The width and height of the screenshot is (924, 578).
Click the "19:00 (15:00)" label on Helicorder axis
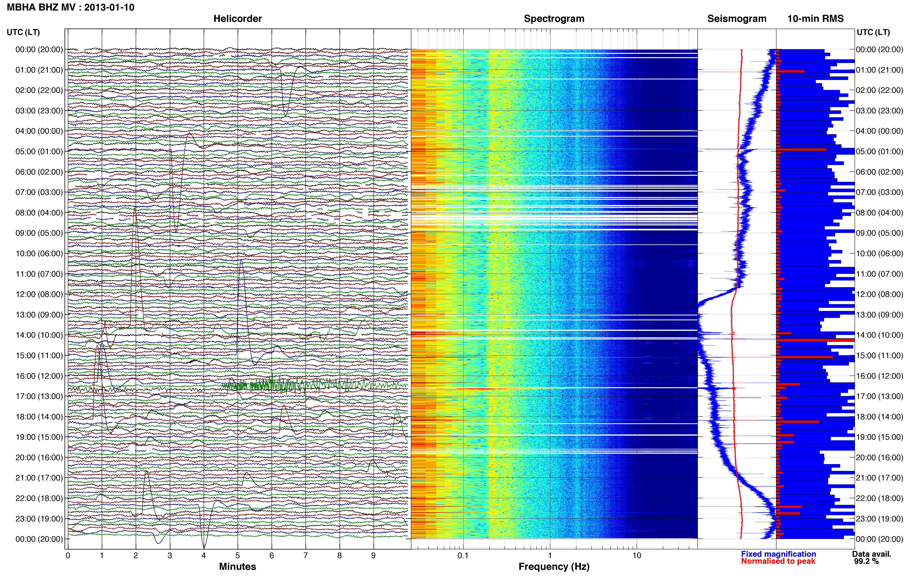coord(39,437)
